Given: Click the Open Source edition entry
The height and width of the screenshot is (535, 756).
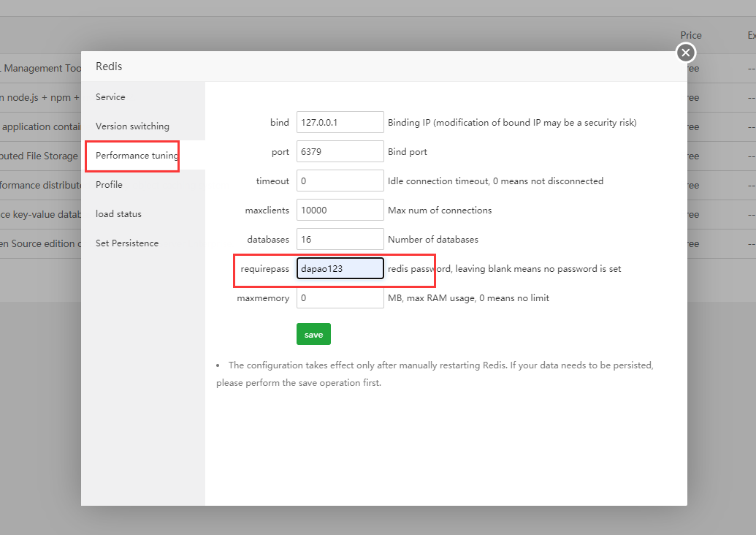Looking at the screenshot, I should click(x=40, y=243).
